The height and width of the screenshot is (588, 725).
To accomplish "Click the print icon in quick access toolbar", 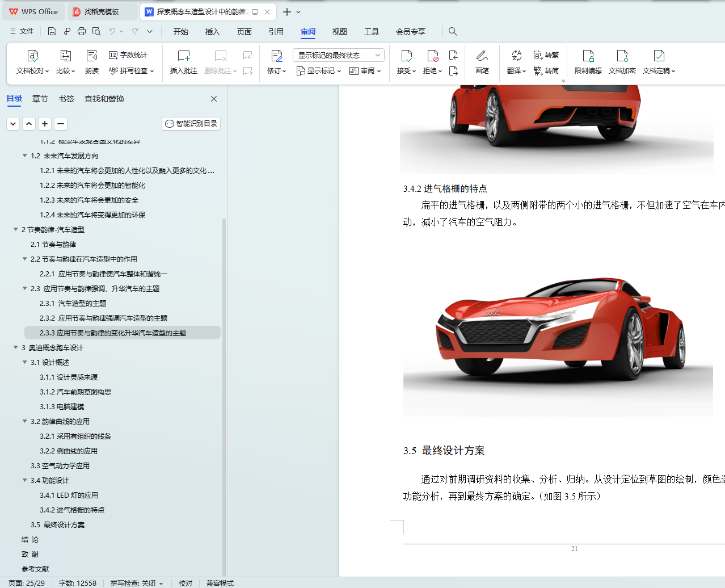I will tap(82, 32).
